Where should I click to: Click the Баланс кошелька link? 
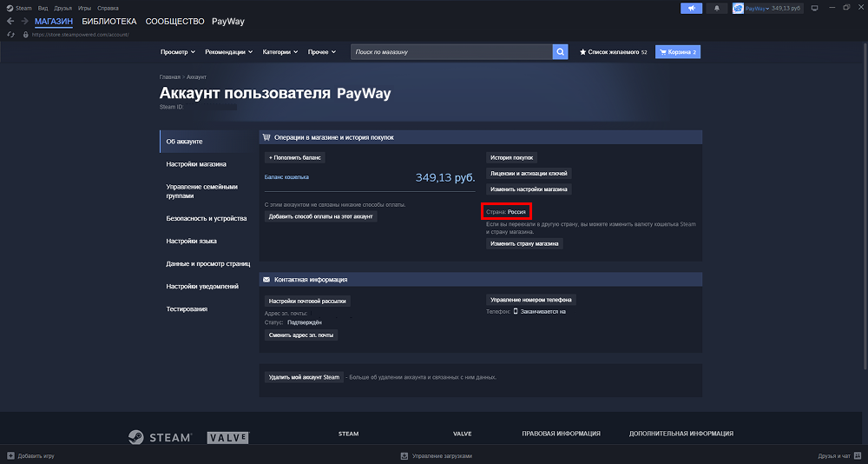pos(286,177)
